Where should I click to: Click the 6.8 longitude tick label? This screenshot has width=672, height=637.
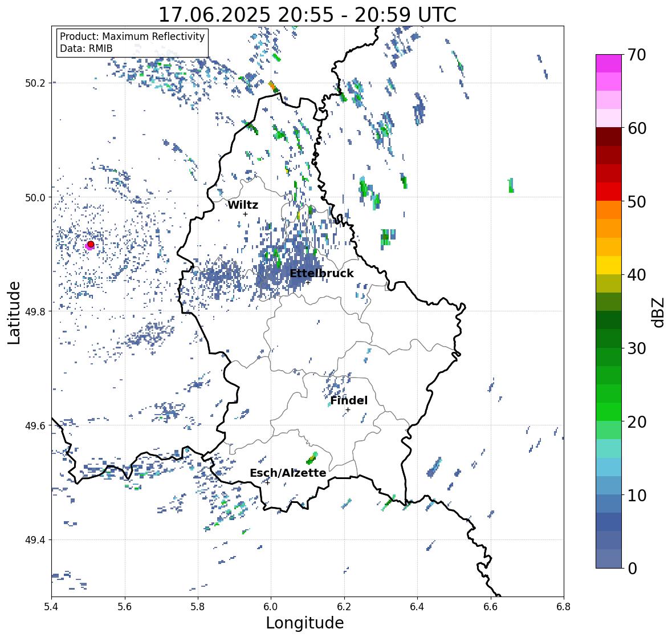pos(564,606)
